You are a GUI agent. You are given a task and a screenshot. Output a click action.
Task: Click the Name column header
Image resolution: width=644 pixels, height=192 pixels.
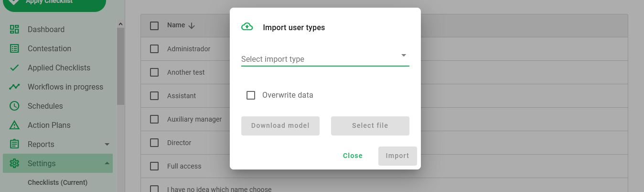[176, 25]
